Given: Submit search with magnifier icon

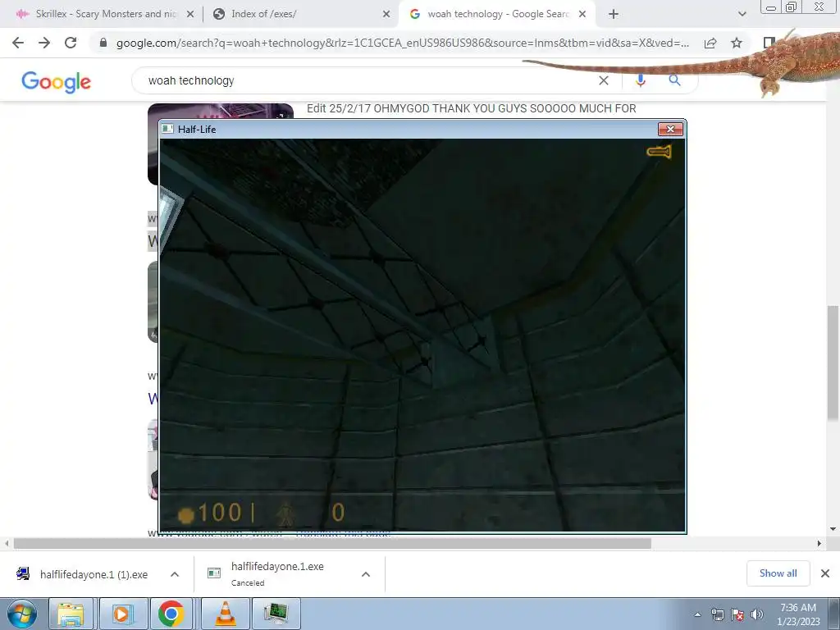Looking at the screenshot, I should (674, 80).
